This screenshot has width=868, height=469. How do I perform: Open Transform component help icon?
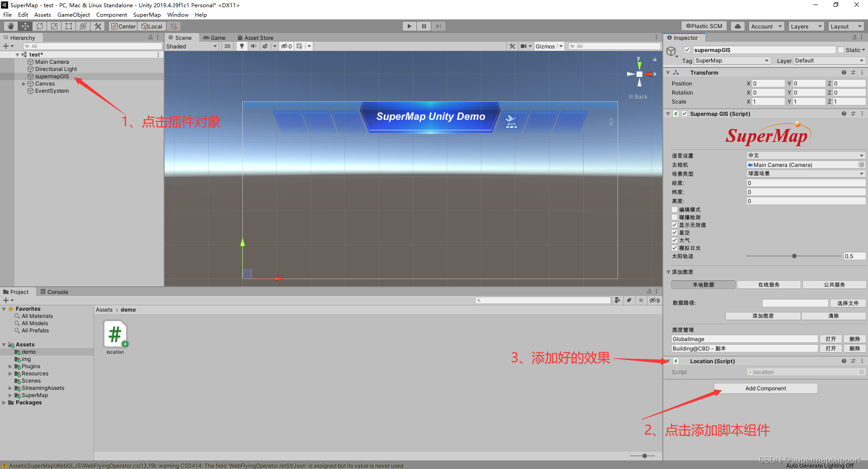(x=844, y=72)
